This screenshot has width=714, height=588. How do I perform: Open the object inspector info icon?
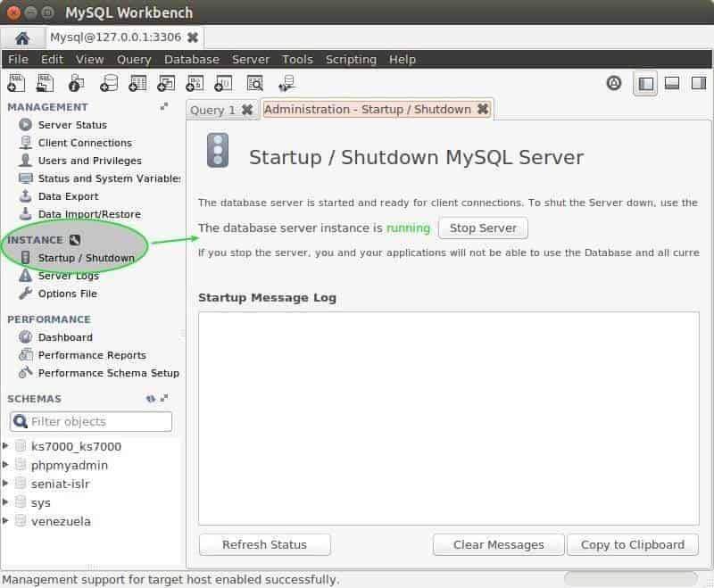pos(77,83)
